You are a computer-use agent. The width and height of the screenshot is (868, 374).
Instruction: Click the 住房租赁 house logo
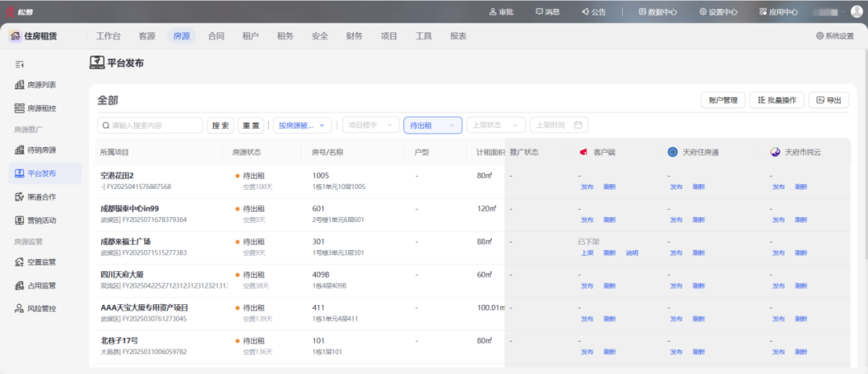pyautogui.click(x=15, y=36)
